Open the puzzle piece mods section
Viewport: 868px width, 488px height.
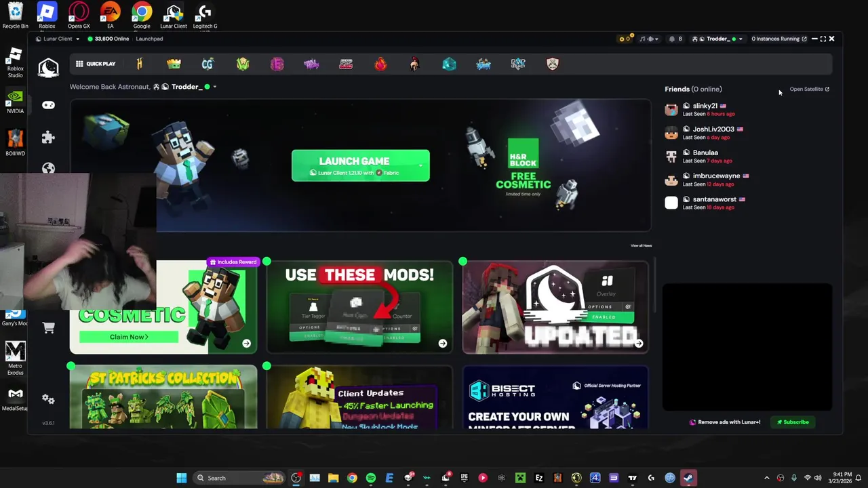coord(48,138)
